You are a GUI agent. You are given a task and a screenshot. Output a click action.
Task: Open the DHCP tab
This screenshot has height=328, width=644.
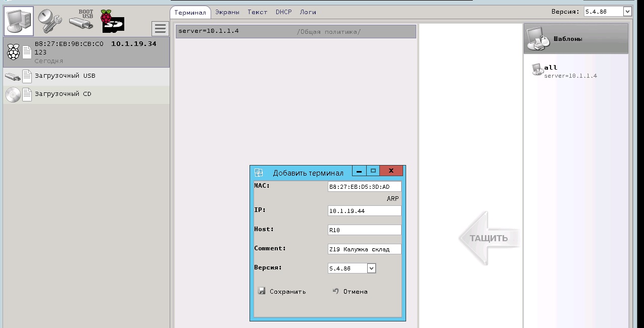click(x=283, y=12)
